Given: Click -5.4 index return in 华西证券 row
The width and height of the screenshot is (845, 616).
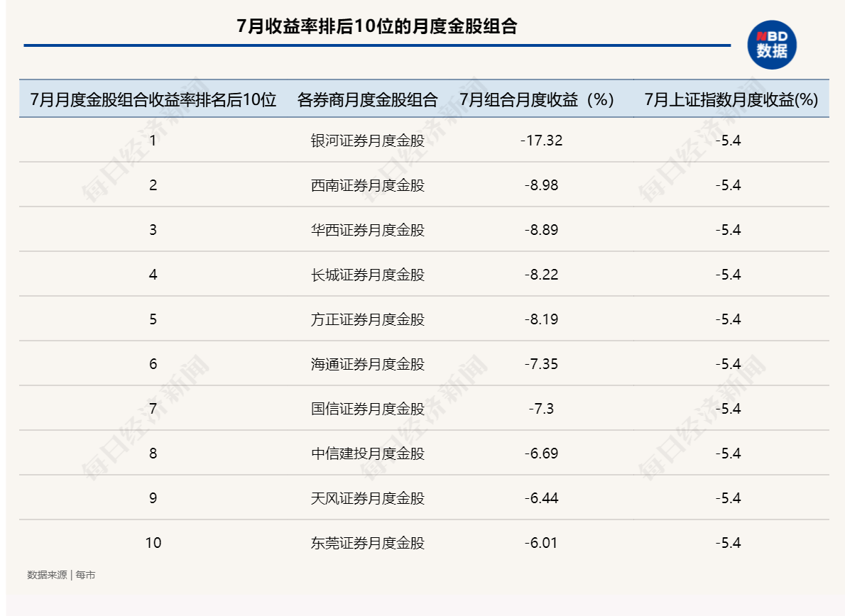Looking at the screenshot, I should tap(728, 230).
